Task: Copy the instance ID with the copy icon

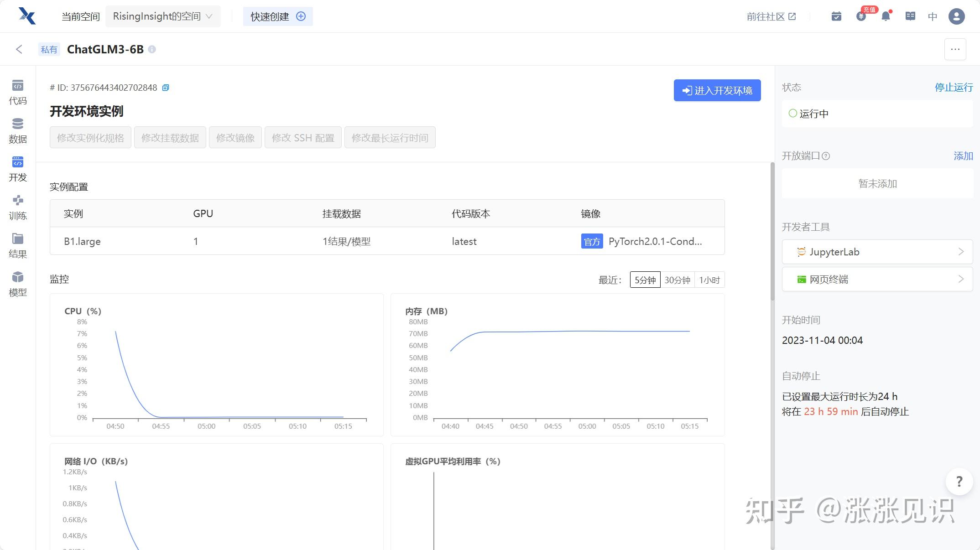Action: coord(166,88)
